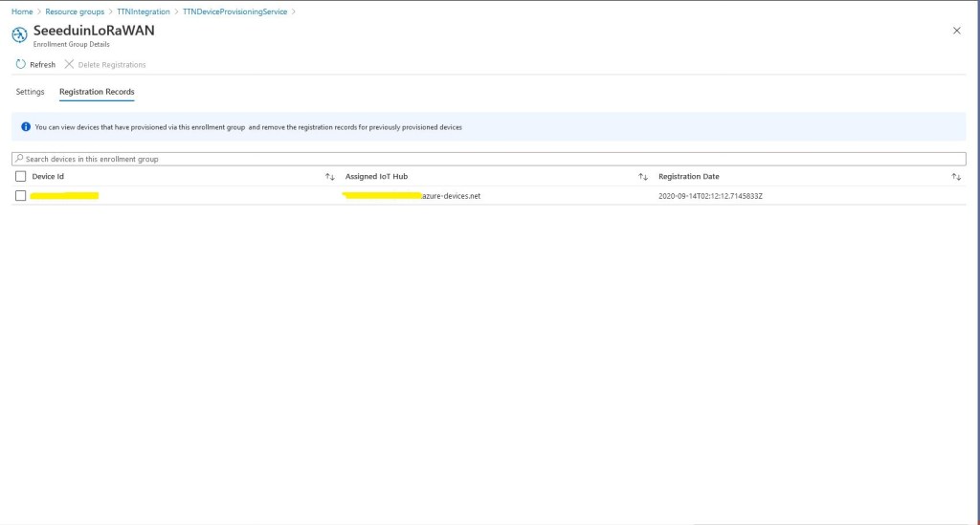
Task: Click the blue info icon in banner
Action: tap(26, 126)
